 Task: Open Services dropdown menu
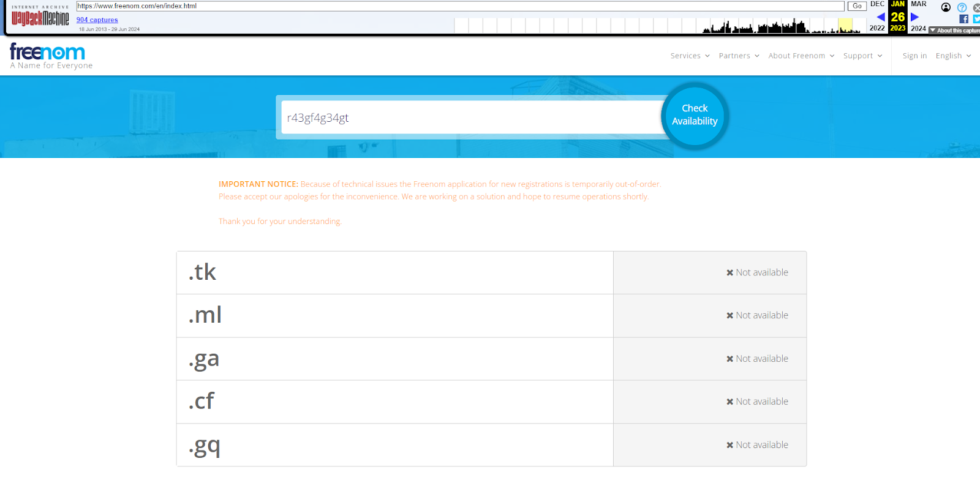pyautogui.click(x=690, y=56)
